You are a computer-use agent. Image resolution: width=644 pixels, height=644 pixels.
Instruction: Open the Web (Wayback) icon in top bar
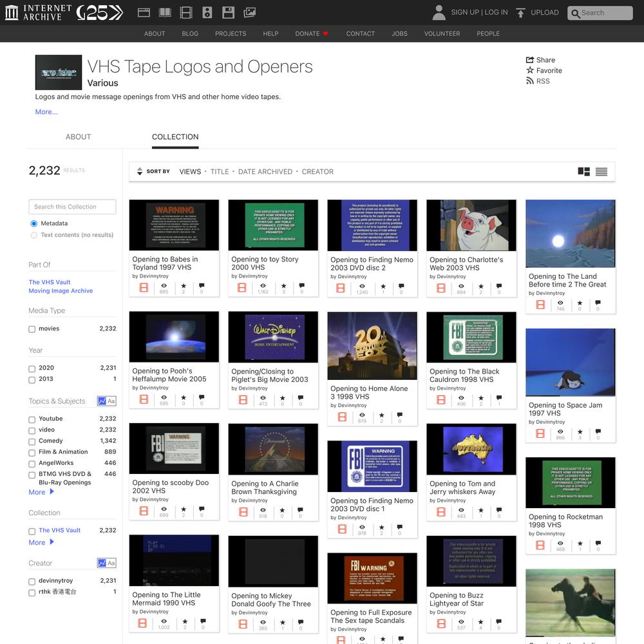(144, 13)
